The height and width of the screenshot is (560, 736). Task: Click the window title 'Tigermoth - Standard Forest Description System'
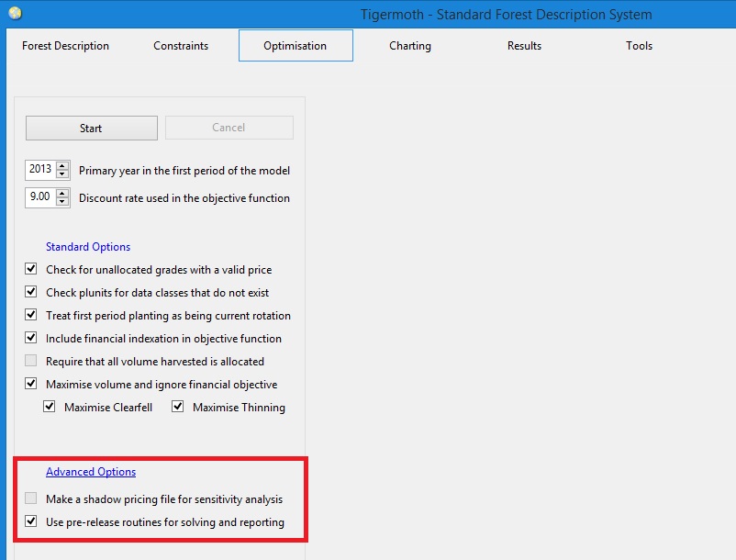click(x=506, y=15)
